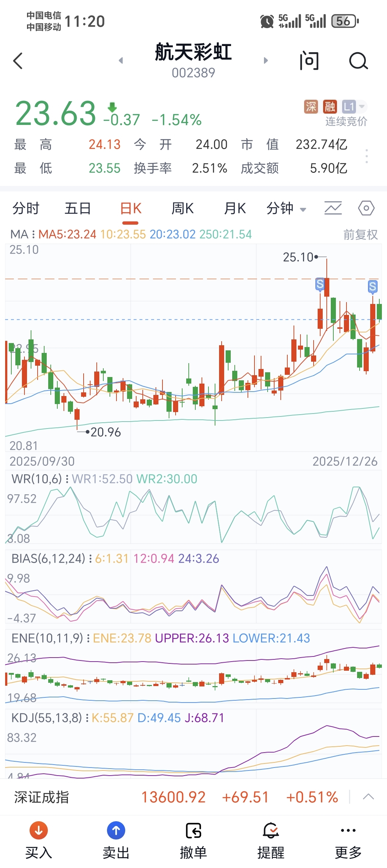Tap the UPPER:26.13 ENE value
The image size is (387, 868).
point(192,638)
